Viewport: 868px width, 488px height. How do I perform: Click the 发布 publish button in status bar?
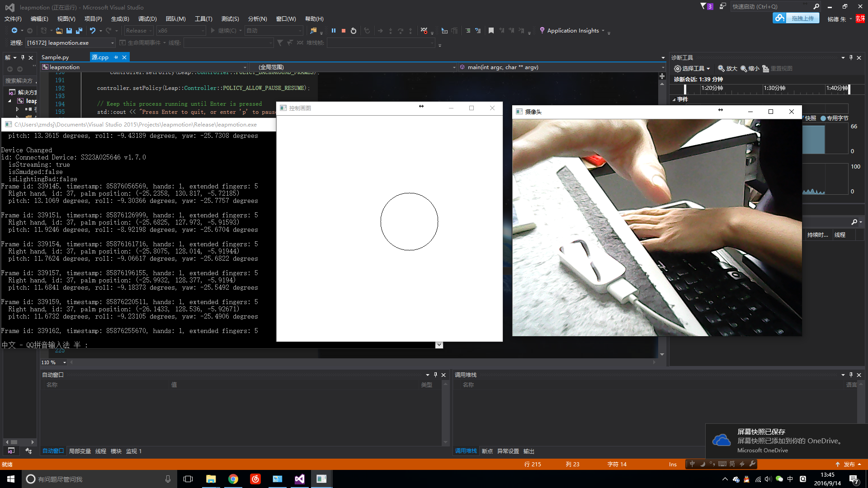tap(849, 465)
